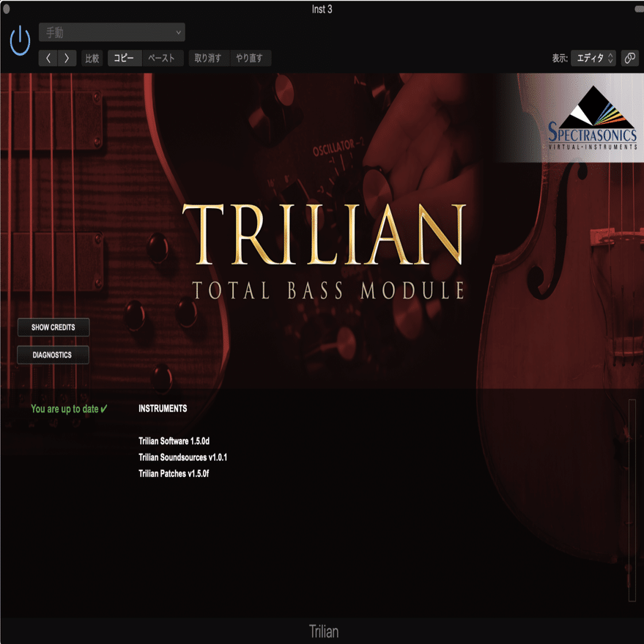644x644 pixels.
Task: Click the 取り消す undo button
Action: 209,59
